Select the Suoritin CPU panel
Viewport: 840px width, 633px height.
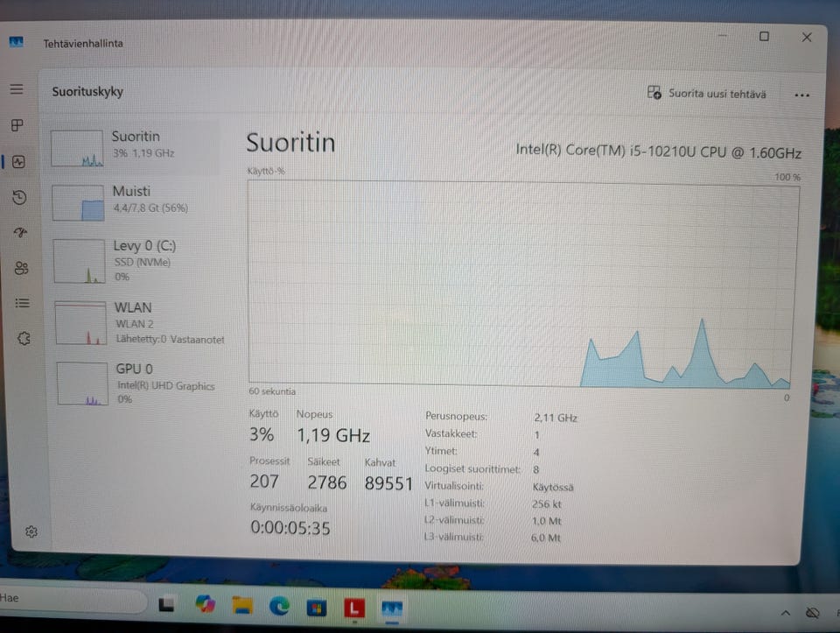pos(135,147)
